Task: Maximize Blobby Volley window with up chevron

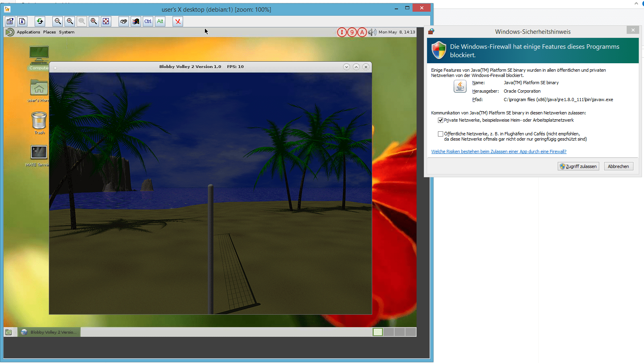Action: pyautogui.click(x=356, y=67)
